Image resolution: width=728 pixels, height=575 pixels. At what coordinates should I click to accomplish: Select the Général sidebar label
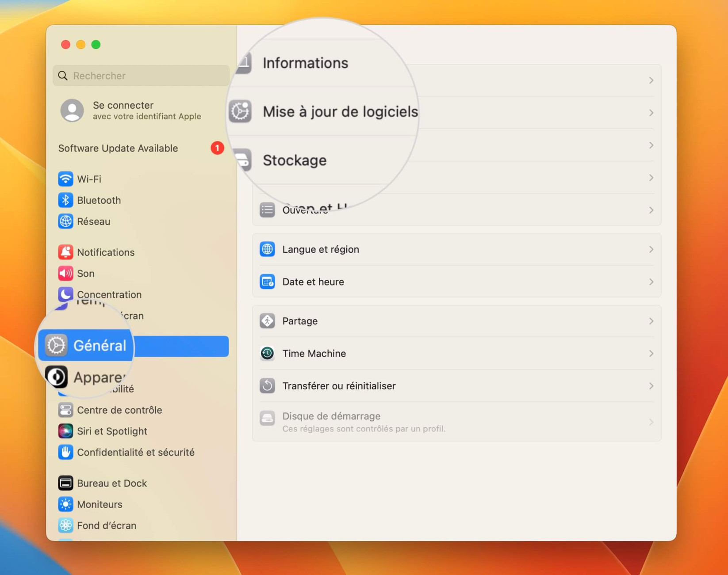point(100,346)
